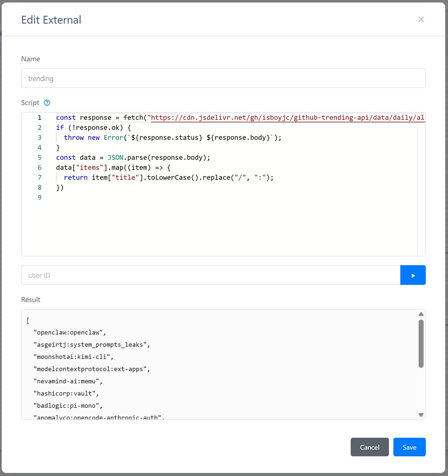The image size is (448, 476).
Task: Click the return item title line
Action: click(x=168, y=178)
